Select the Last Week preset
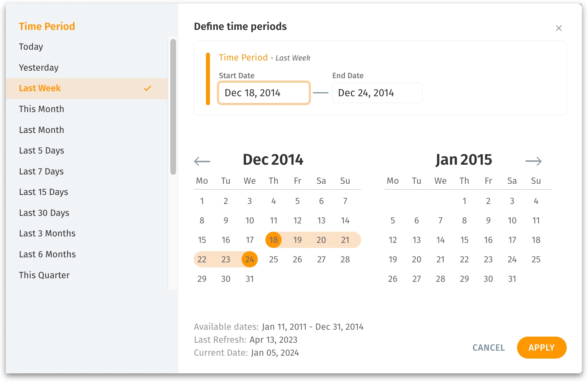The image size is (588, 382). click(x=40, y=88)
